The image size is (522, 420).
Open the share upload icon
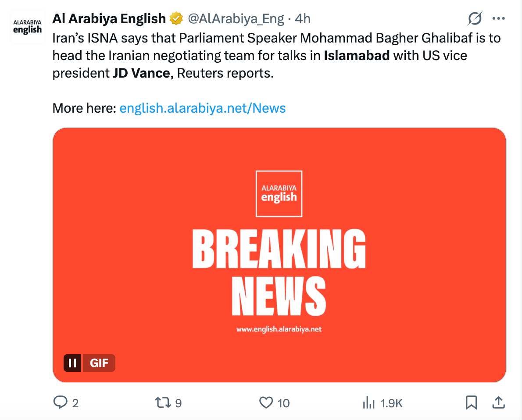pos(498,403)
